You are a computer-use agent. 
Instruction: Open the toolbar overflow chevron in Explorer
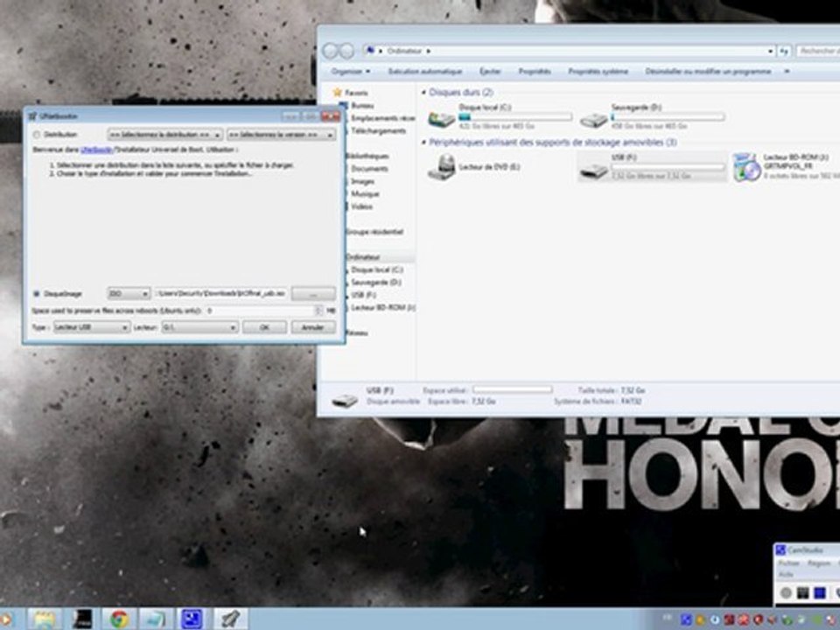787,71
